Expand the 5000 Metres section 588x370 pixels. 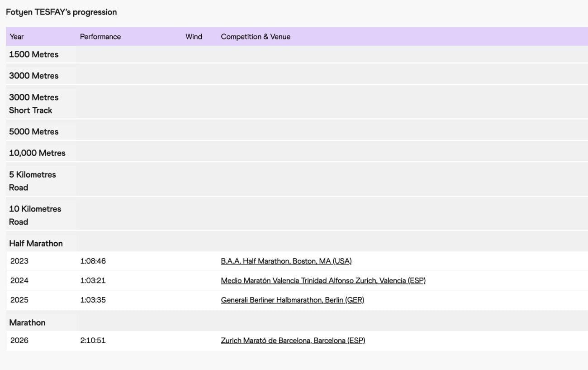33,131
